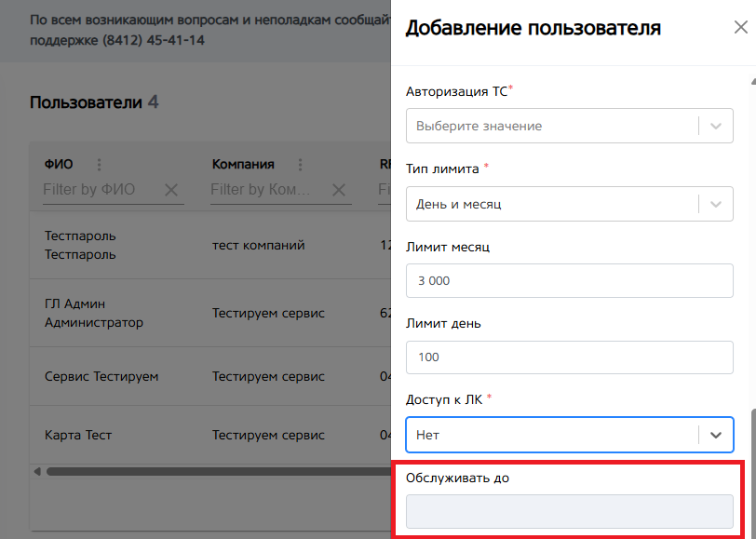
Task: Expand the Авторизация ТС chevron arrow
Action: [716, 127]
